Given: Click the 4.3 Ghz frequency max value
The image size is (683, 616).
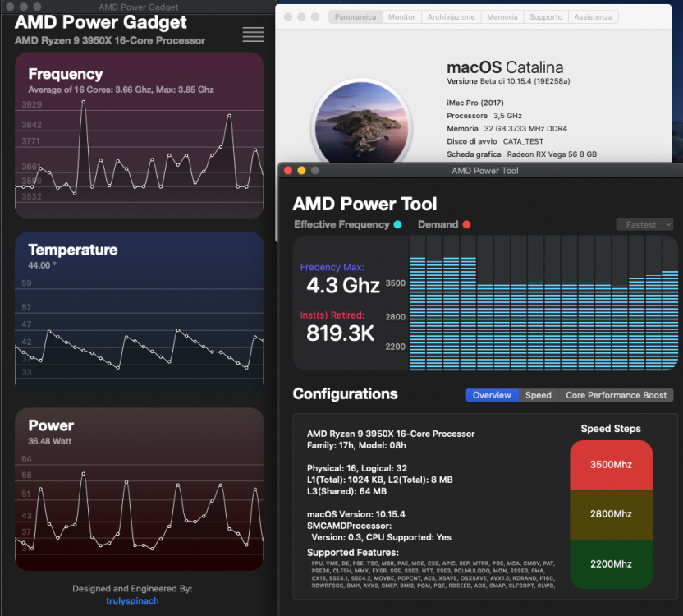Looking at the screenshot, I should click(x=343, y=286).
